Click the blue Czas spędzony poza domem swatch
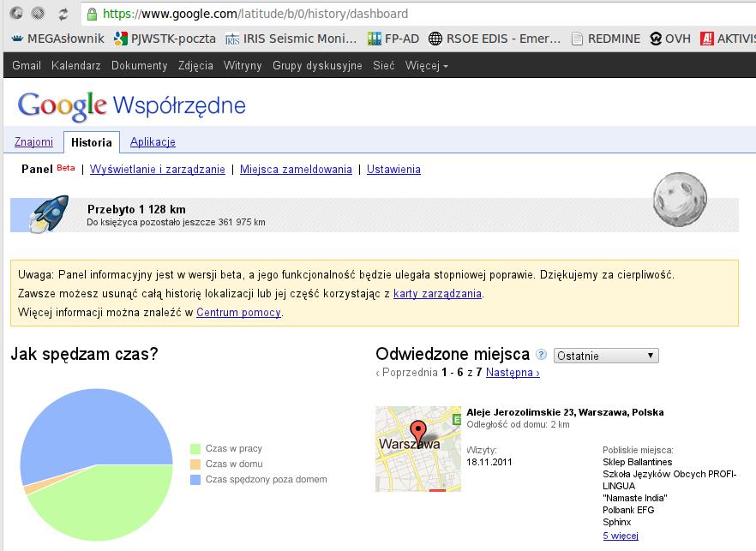Screen dimensions: 756x551 pyautogui.click(x=195, y=480)
